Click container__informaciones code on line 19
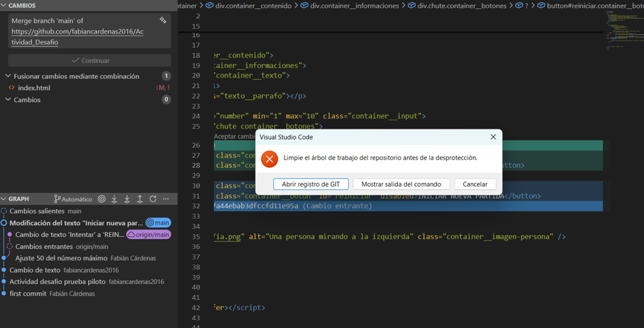Viewport: 644px width, 328px height. [x=260, y=65]
